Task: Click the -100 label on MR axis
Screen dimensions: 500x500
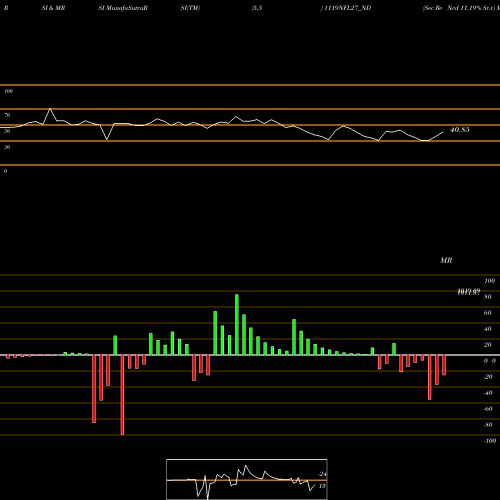Action: [490, 441]
